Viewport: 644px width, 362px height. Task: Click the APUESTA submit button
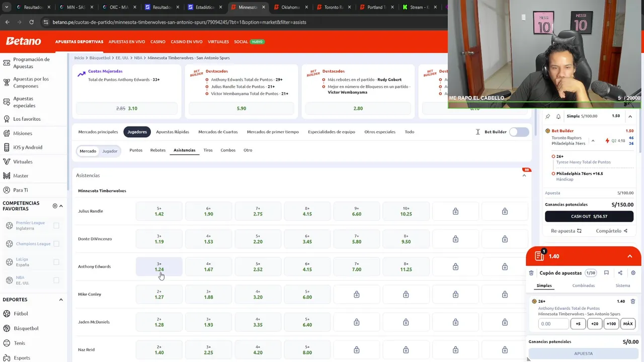click(x=584, y=353)
